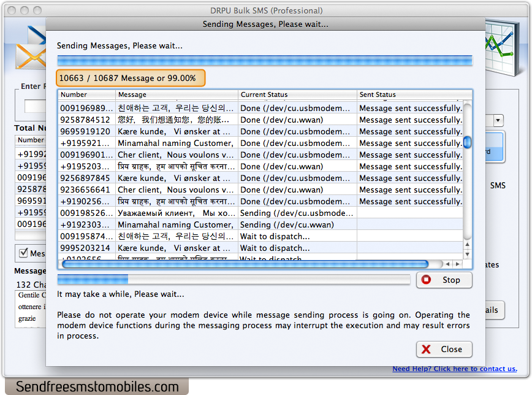
Task: Select row with number 009196989…
Action: pyautogui.click(x=260, y=109)
